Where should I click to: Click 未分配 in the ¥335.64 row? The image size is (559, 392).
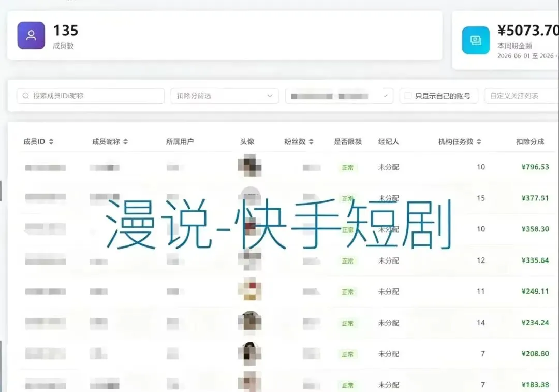(x=389, y=260)
